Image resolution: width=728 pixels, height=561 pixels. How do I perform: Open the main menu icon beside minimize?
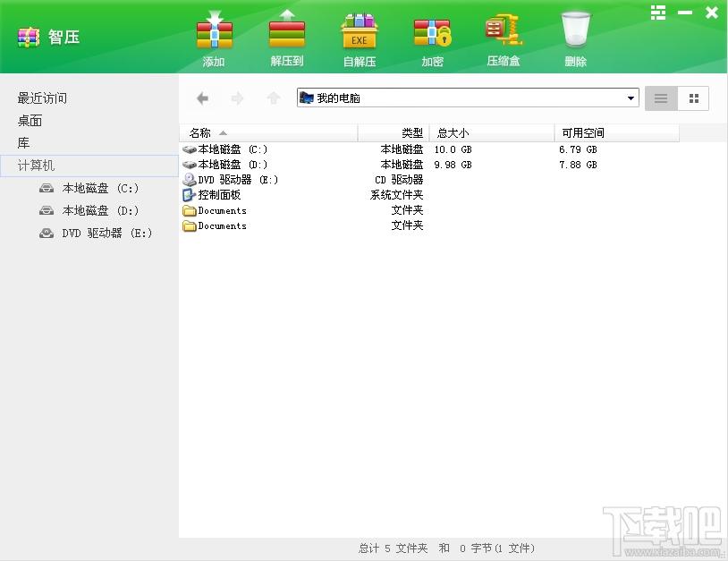[x=658, y=13]
